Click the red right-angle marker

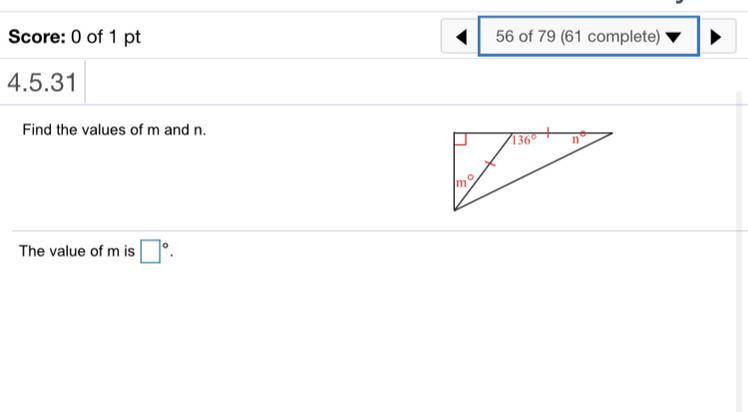tap(459, 138)
